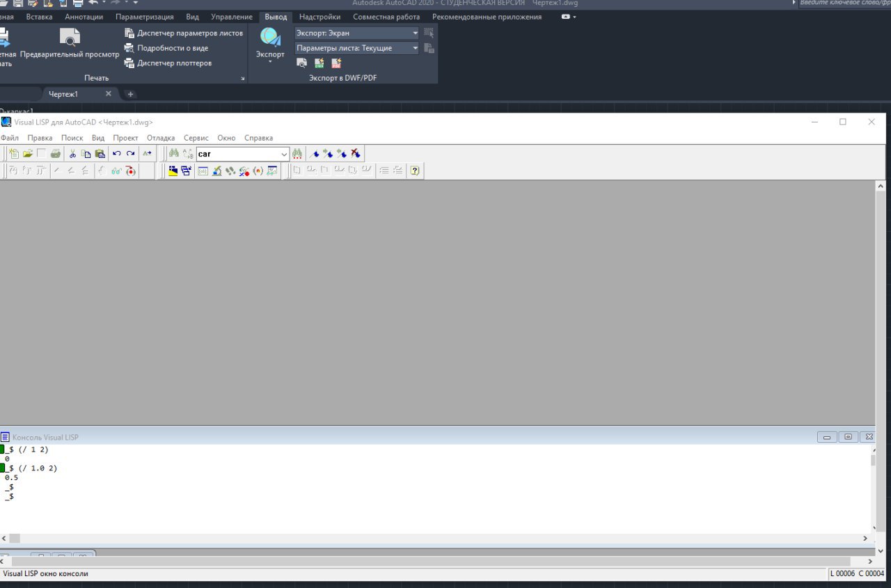
Task: Open the Управление ribbon tab
Action: coord(232,17)
